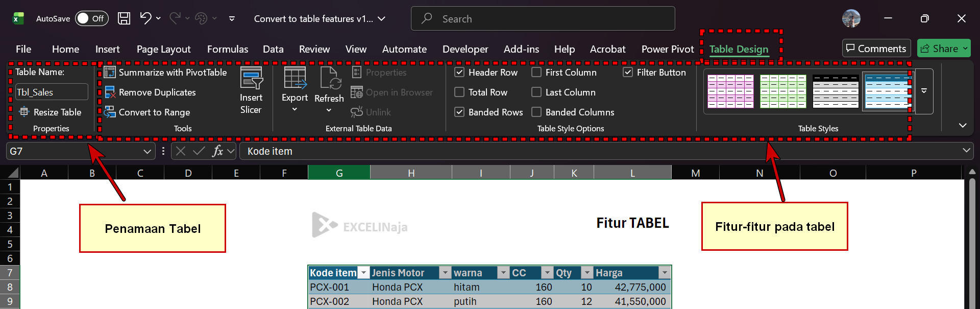Open the warna filter dropdown
The height and width of the screenshot is (309, 980).
pos(503,273)
